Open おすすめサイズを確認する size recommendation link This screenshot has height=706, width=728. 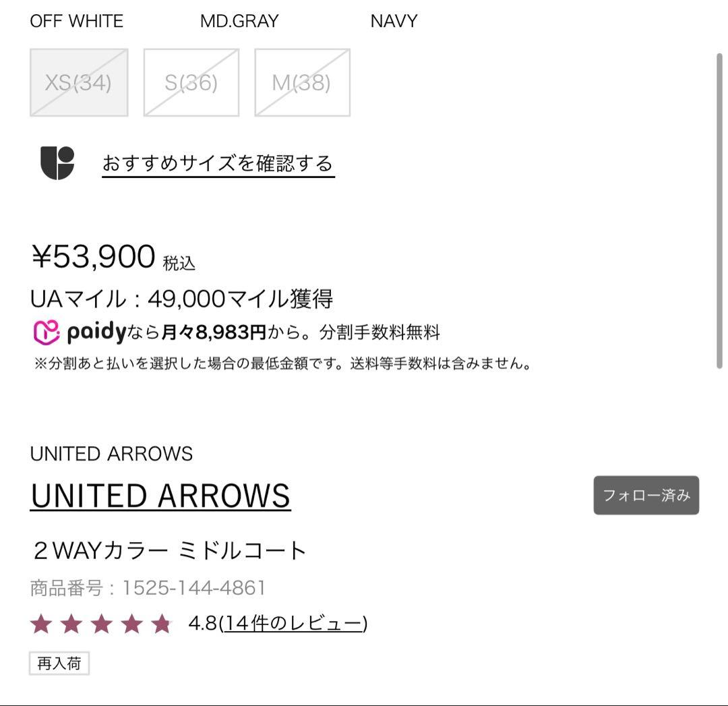(x=217, y=163)
